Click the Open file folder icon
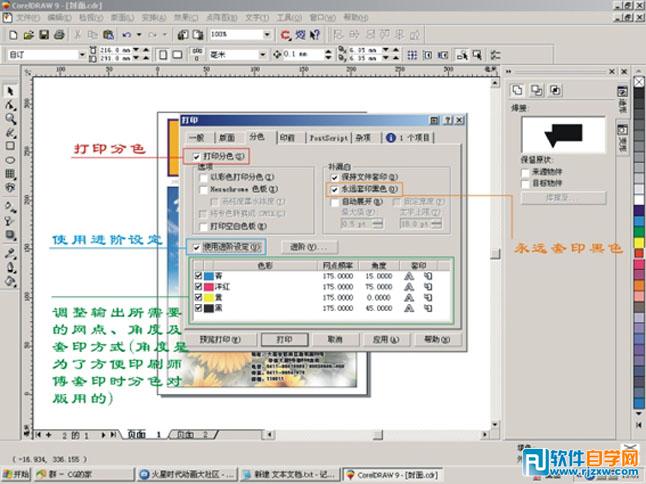Screen dimensions: 646x484 coord(28,35)
